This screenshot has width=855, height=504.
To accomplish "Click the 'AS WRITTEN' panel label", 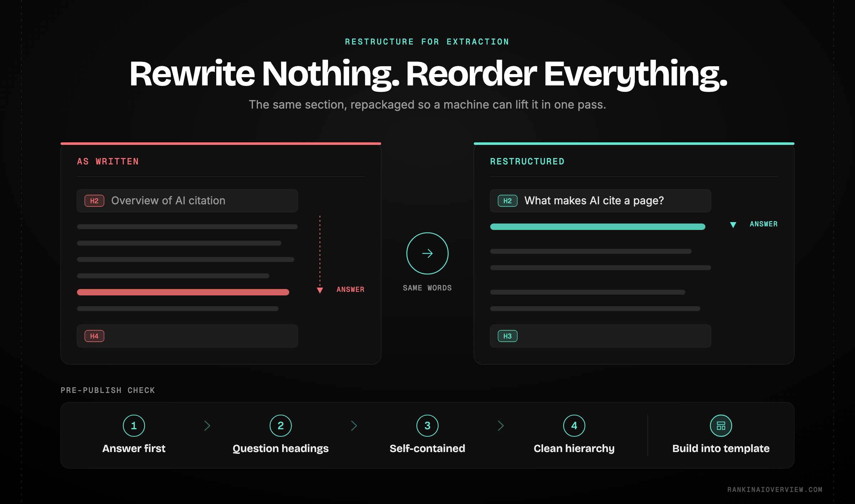I will coord(108,162).
